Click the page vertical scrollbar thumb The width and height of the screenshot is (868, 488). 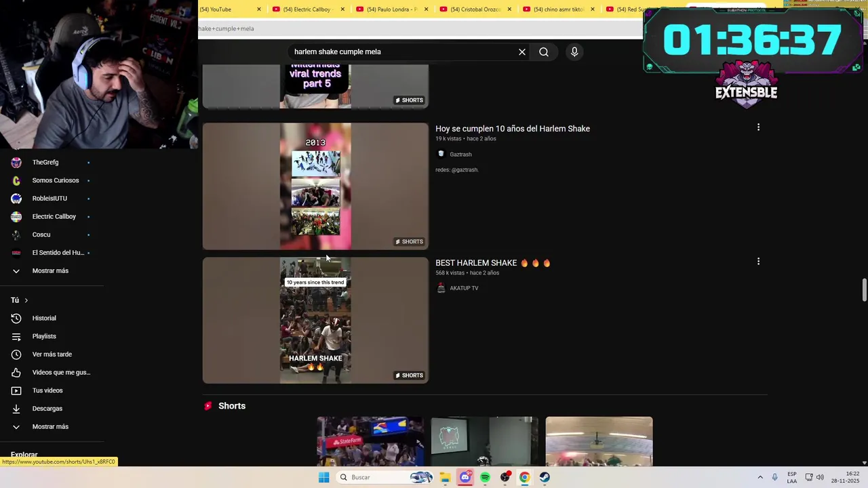[x=864, y=289]
